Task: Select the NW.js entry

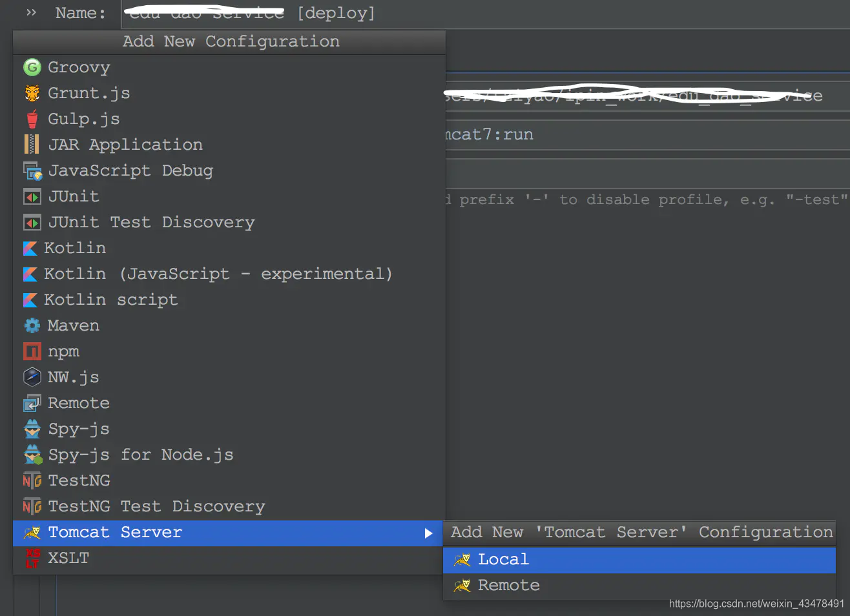Action: (229, 377)
